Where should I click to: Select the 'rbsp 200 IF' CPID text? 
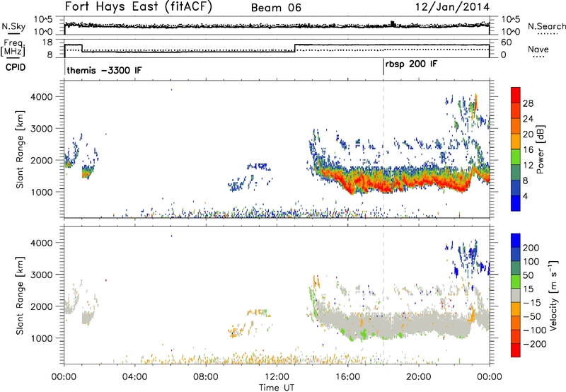pyautogui.click(x=411, y=64)
